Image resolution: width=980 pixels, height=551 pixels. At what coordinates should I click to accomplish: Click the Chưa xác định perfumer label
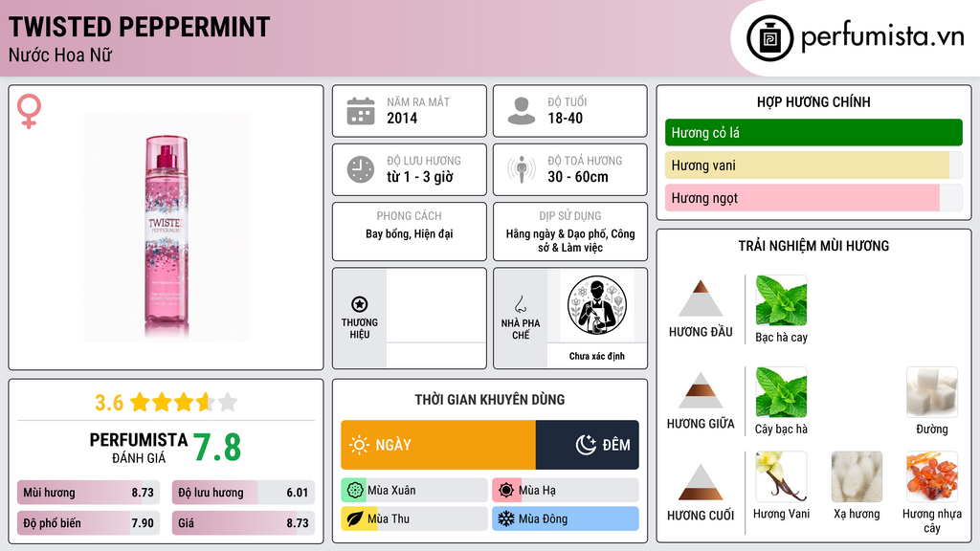point(597,356)
